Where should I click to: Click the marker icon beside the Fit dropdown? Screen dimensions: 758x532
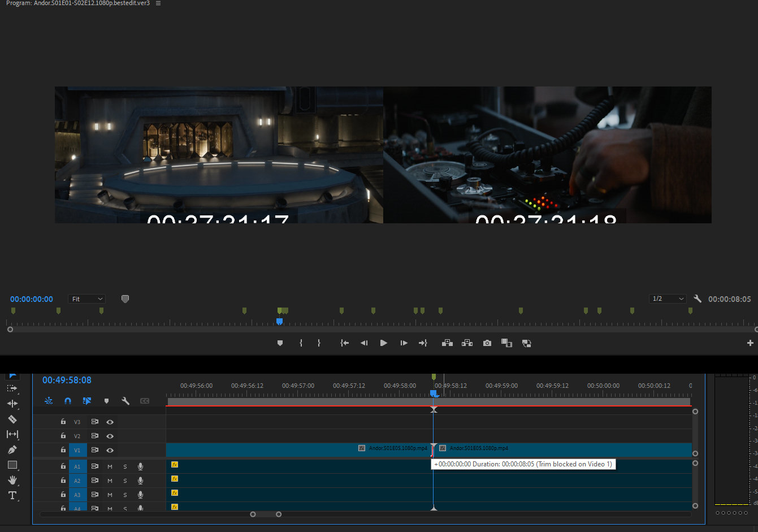click(x=125, y=299)
